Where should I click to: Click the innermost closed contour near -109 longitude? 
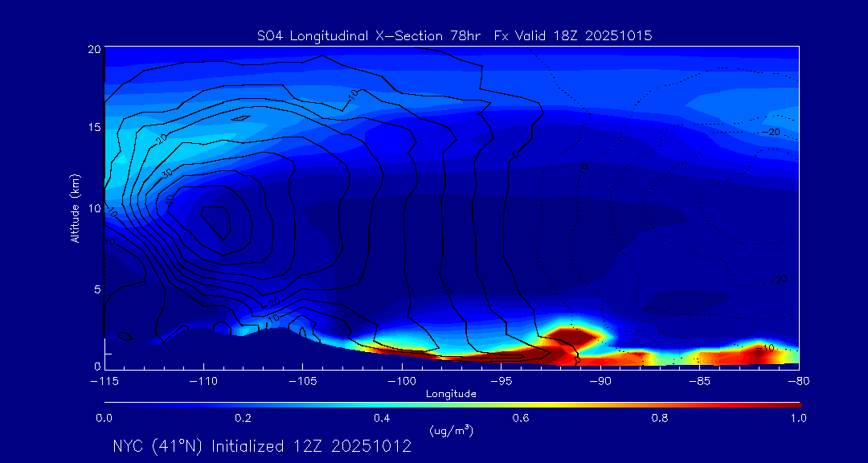tap(219, 216)
